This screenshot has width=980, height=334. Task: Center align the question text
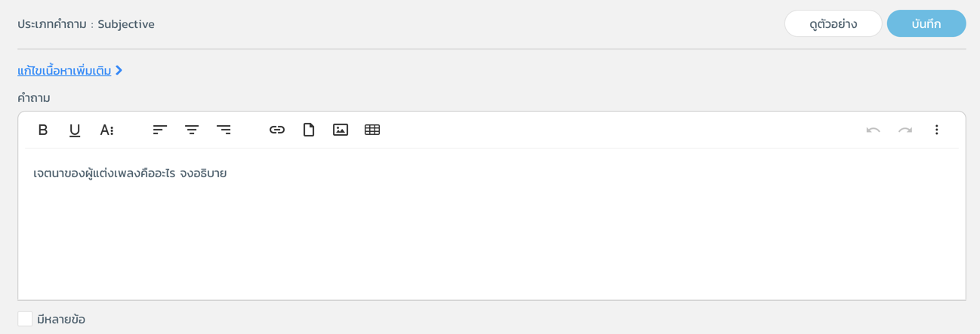192,130
